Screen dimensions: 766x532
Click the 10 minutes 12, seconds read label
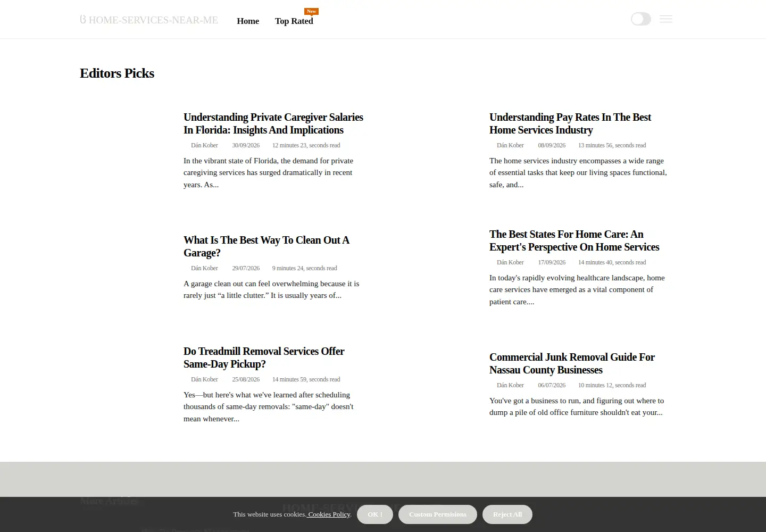click(612, 385)
